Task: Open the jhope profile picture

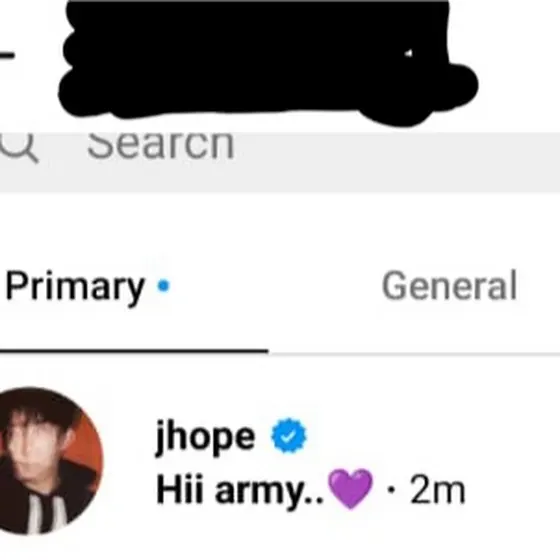Action: point(48,461)
